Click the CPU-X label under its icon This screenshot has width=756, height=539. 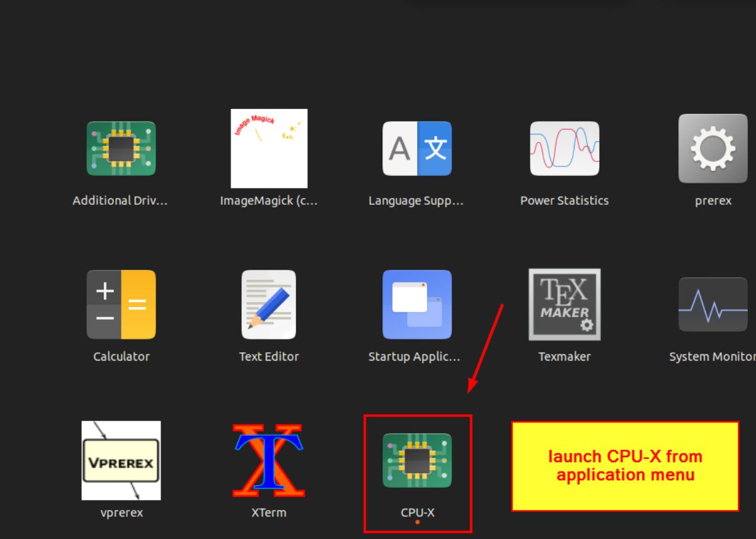(x=417, y=513)
